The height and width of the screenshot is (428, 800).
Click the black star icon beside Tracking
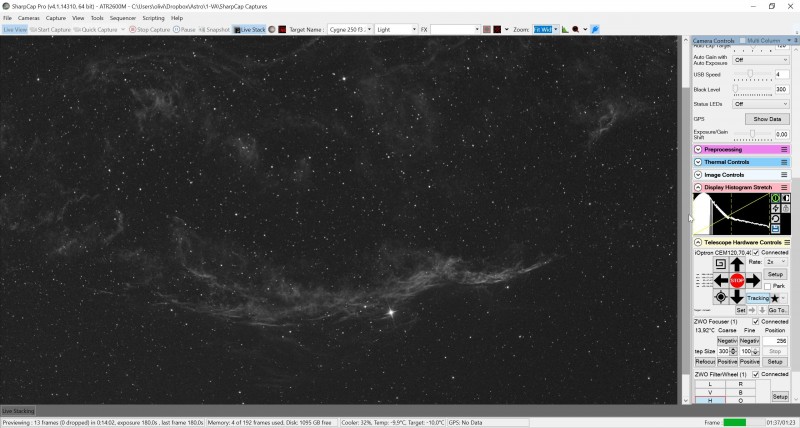click(775, 298)
